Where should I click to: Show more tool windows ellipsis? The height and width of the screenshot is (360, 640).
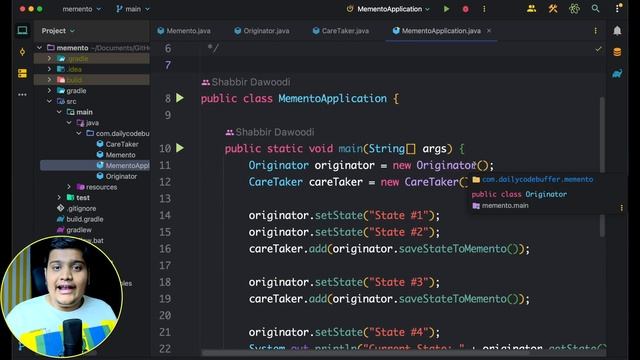point(22,95)
